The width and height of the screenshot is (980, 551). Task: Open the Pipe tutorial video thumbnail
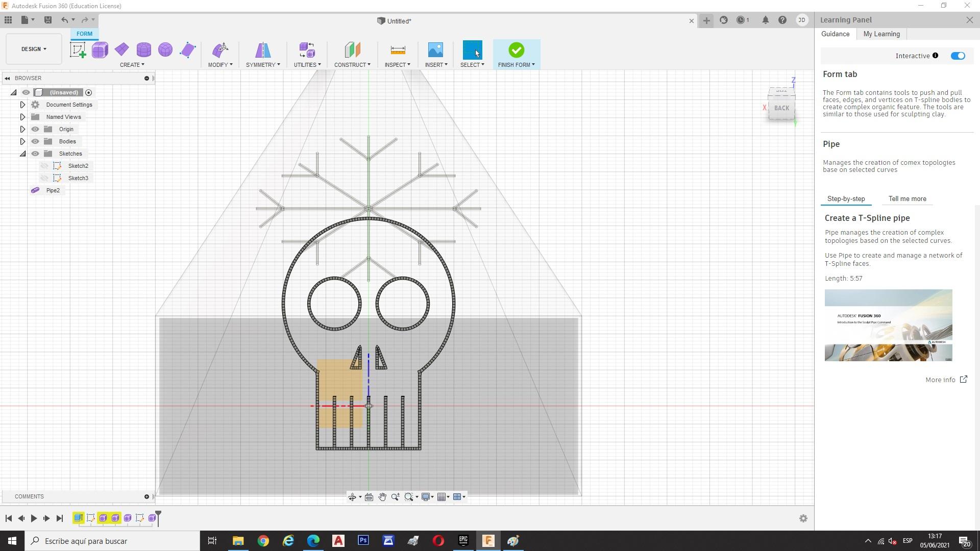pos(888,325)
